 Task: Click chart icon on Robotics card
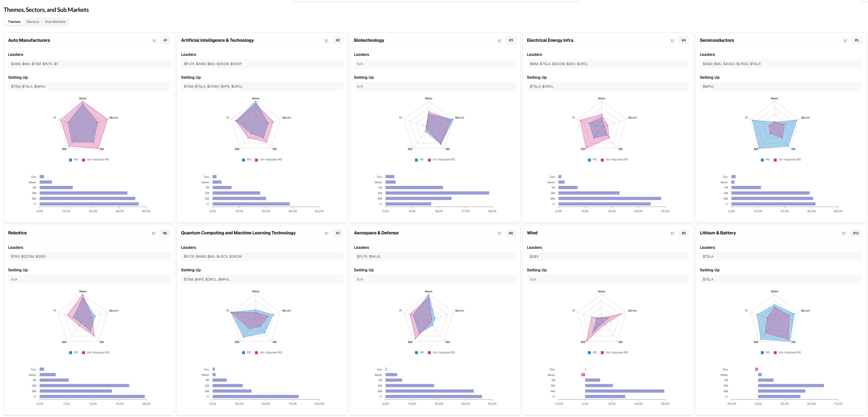pyautogui.click(x=154, y=233)
